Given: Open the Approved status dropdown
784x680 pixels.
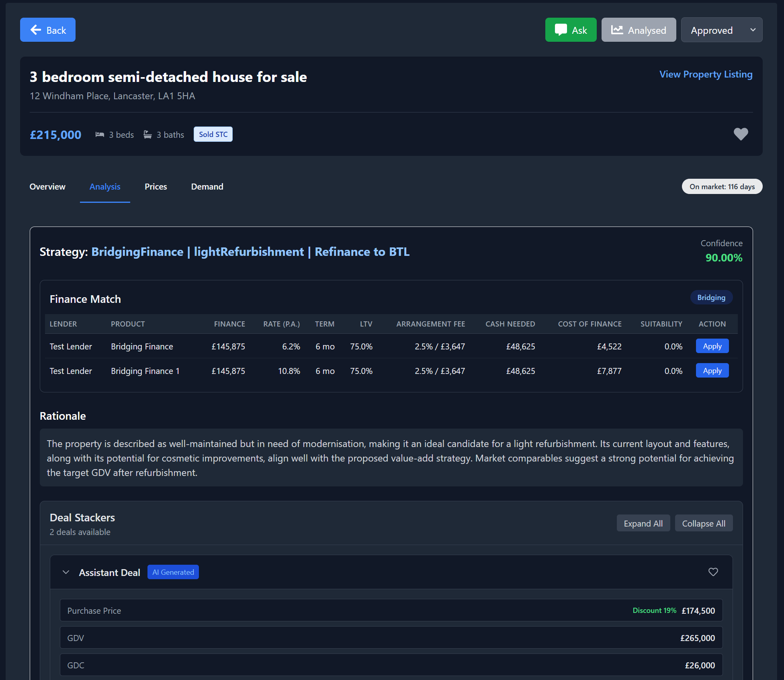Looking at the screenshot, I should pyautogui.click(x=721, y=30).
